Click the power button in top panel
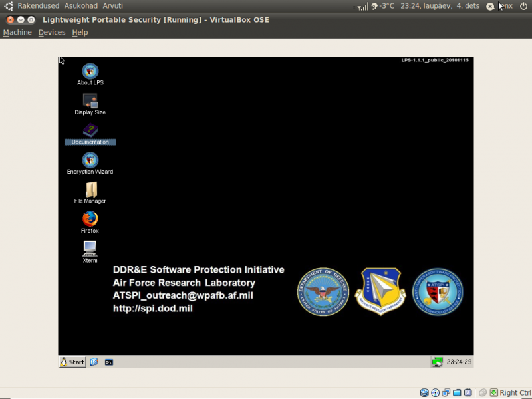 tap(523, 6)
